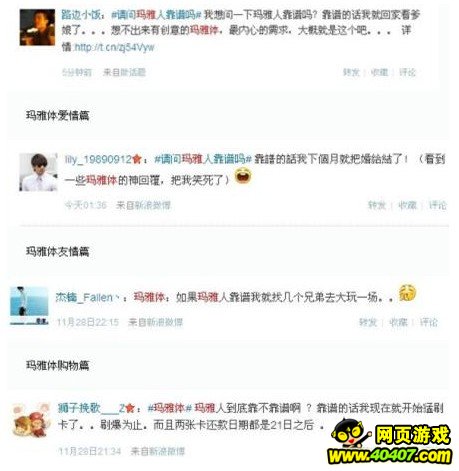The height and width of the screenshot is (471, 459).
Task: Open the 狮子挽歌___Z username link
Action: [91, 408]
